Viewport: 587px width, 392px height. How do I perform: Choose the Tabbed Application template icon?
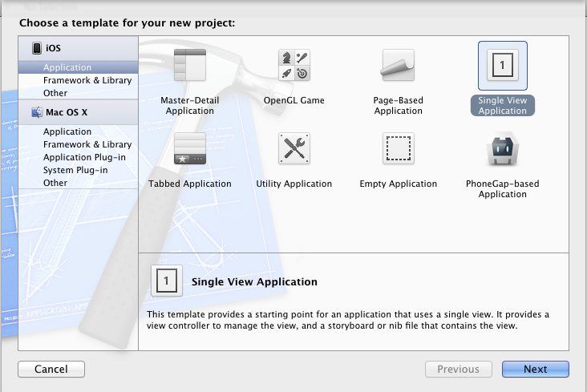click(190, 148)
